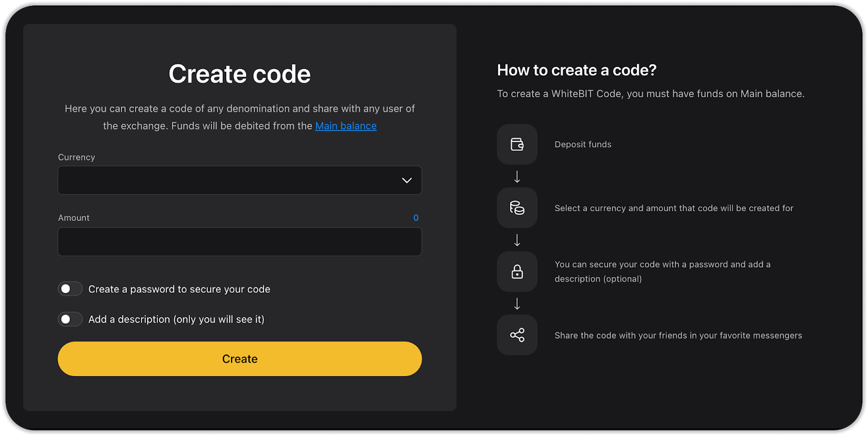This screenshot has width=868, height=436.
Task: Click the Deposit funds step text
Action: tap(583, 144)
